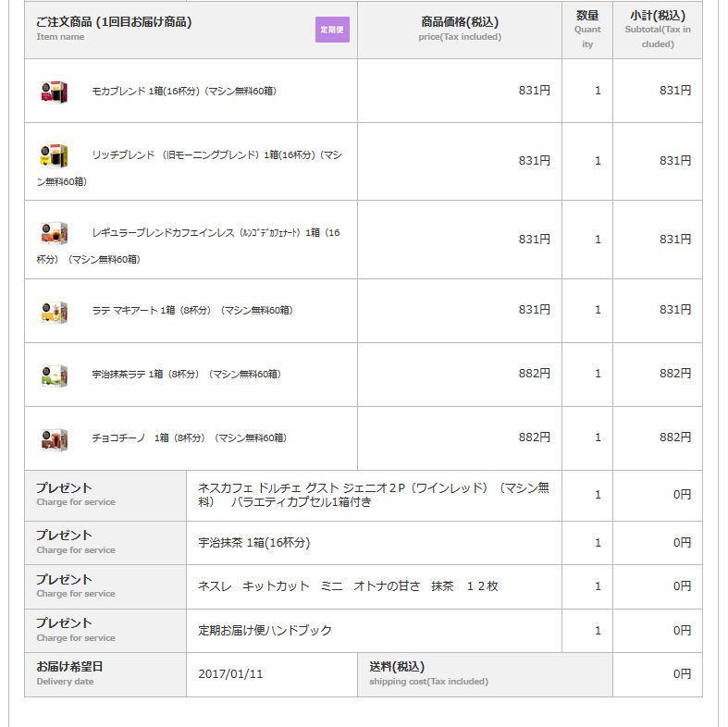Screen dimensions: 728x727
Task: Click the 0円 shipping cost value
Action: pos(682,674)
